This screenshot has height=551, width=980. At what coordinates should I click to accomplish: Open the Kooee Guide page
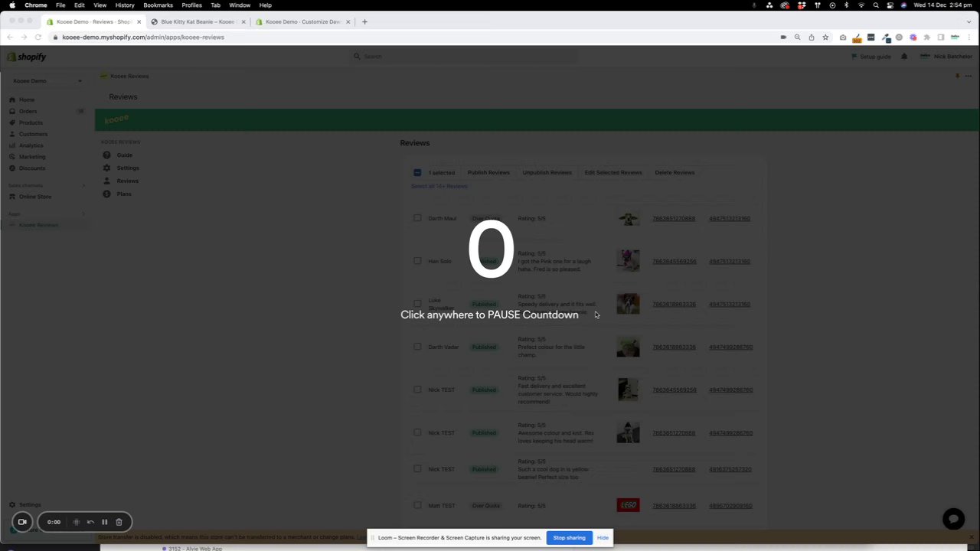[x=124, y=155]
